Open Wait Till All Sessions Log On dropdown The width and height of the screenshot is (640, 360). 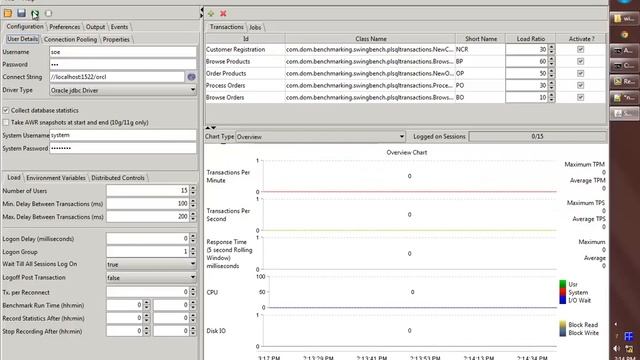coord(151,264)
